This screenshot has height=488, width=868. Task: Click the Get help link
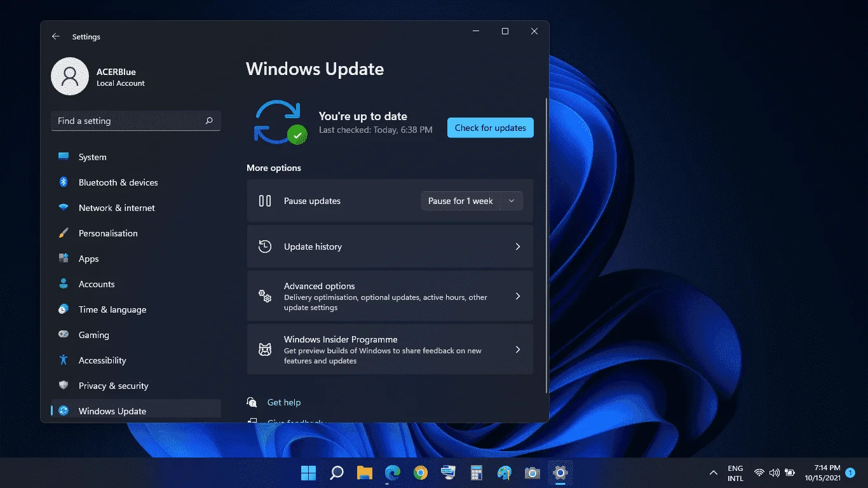pyautogui.click(x=284, y=402)
